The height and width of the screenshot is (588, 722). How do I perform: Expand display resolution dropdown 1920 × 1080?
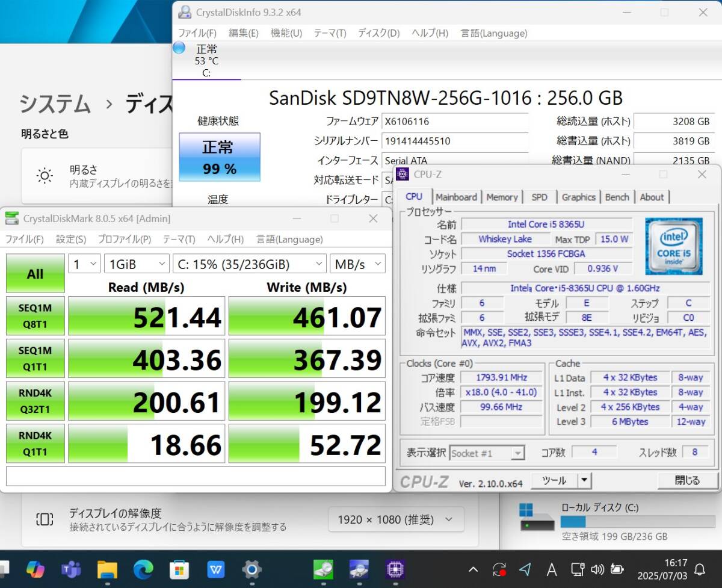[x=396, y=519]
